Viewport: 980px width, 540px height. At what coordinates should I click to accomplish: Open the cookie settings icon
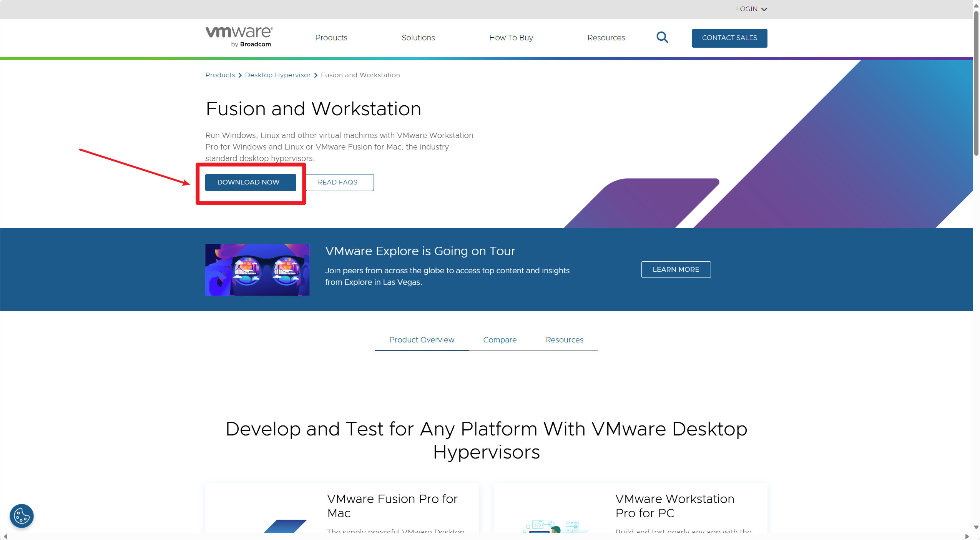point(22,515)
